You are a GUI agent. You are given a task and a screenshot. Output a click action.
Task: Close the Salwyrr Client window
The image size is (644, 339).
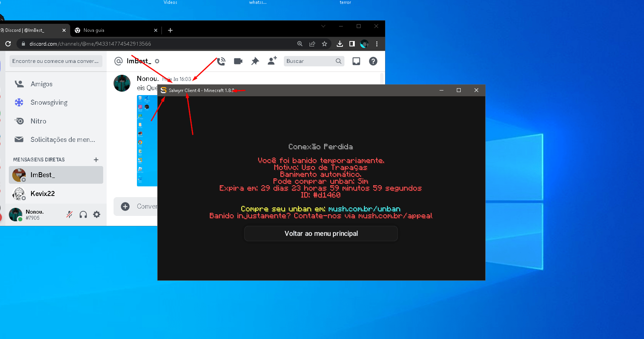click(476, 90)
